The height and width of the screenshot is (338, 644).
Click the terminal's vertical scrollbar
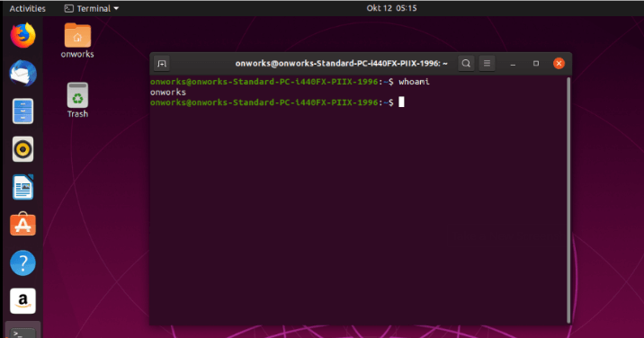pyautogui.click(x=568, y=200)
